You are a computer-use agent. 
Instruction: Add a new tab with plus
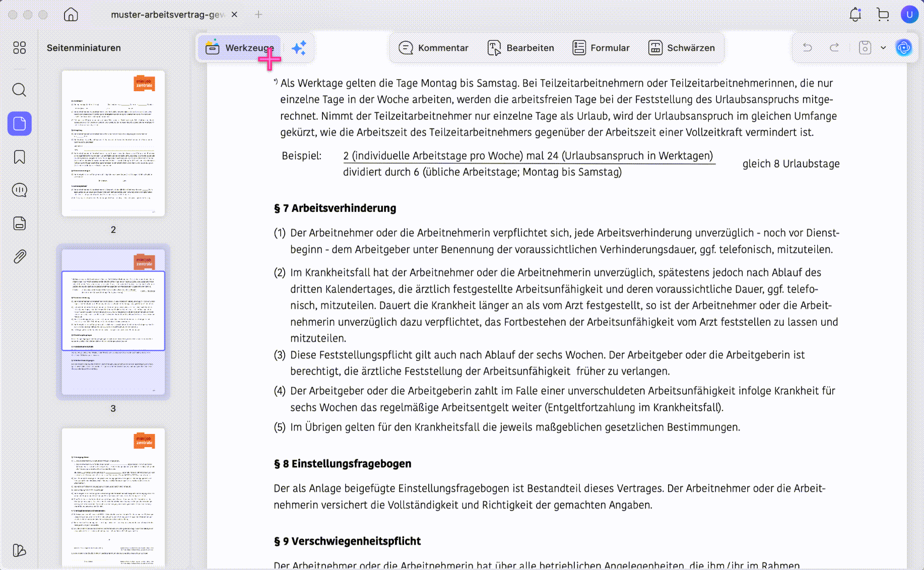tap(258, 15)
